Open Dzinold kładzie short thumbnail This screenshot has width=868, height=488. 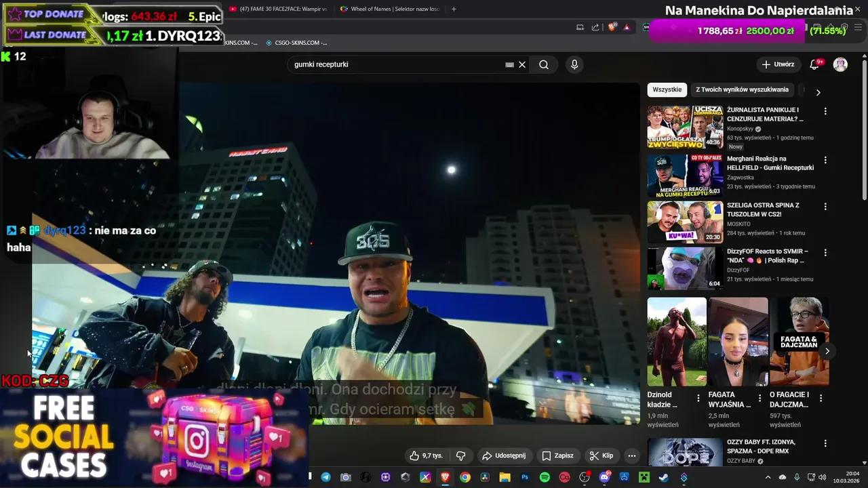coord(677,342)
